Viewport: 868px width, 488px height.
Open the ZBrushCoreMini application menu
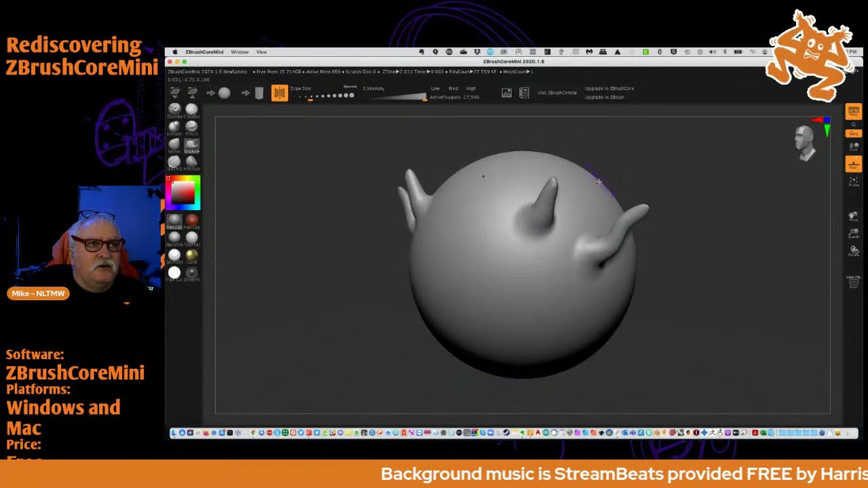pos(204,52)
